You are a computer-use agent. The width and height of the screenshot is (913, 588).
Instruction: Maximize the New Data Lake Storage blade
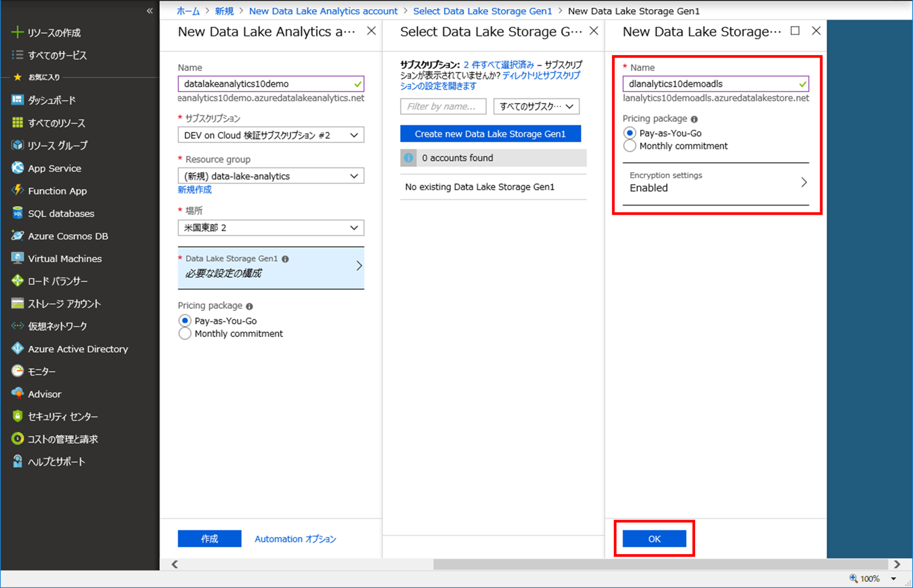point(795,31)
